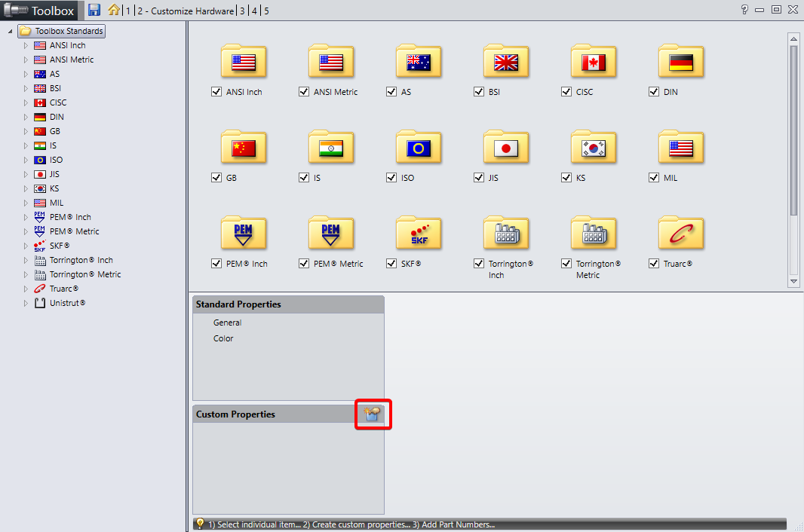
Task: Click the scrollbar up arrow in standards pane
Action: [793, 39]
